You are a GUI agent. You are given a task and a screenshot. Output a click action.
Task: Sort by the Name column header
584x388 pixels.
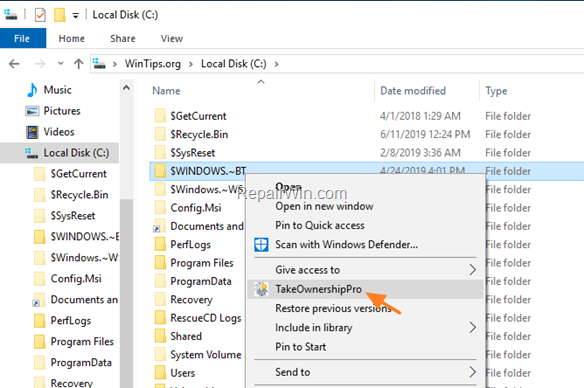tap(166, 90)
